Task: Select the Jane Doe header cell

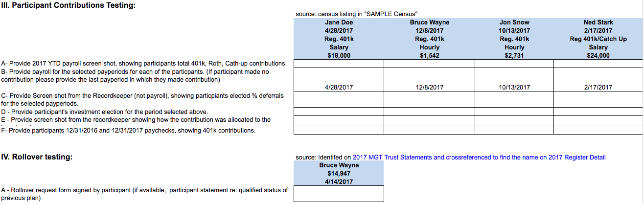Action: tap(339, 23)
